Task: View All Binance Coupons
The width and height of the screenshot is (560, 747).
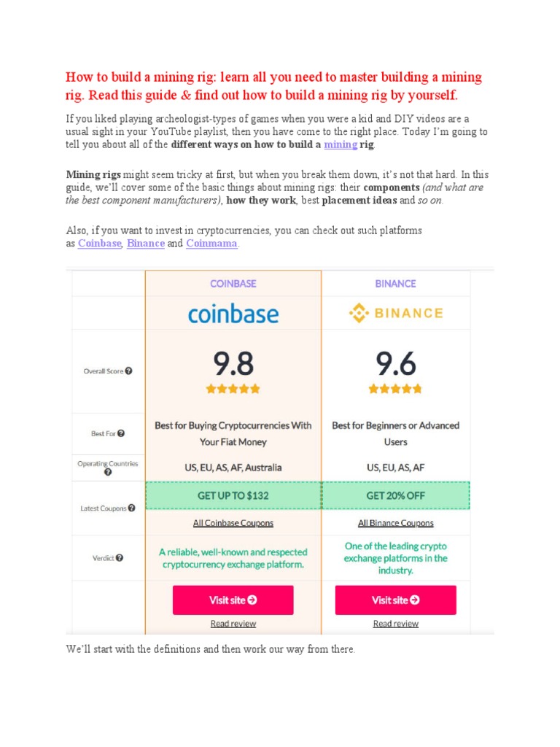Action: click(395, 523)
